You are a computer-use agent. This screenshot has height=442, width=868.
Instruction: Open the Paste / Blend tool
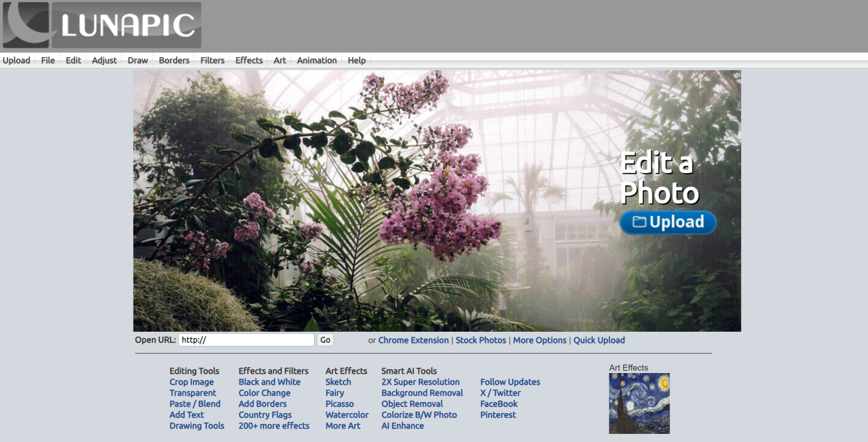coord(195,403)
